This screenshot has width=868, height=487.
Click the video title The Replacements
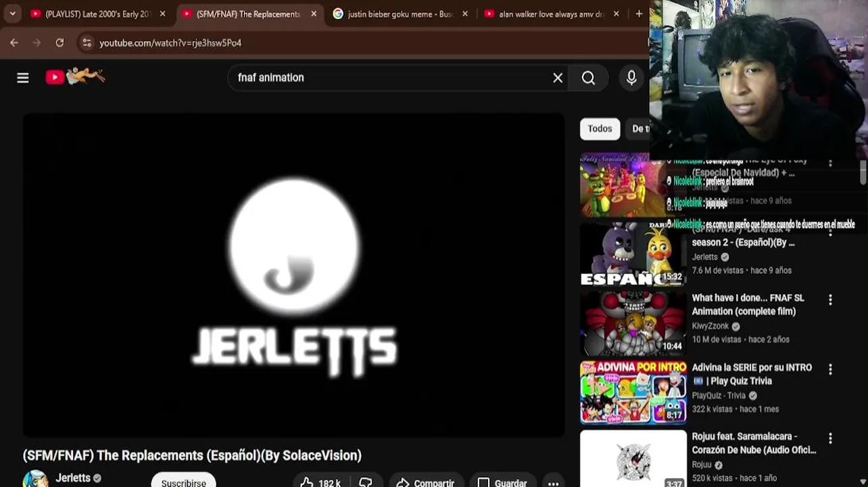(x=192, y=455)
